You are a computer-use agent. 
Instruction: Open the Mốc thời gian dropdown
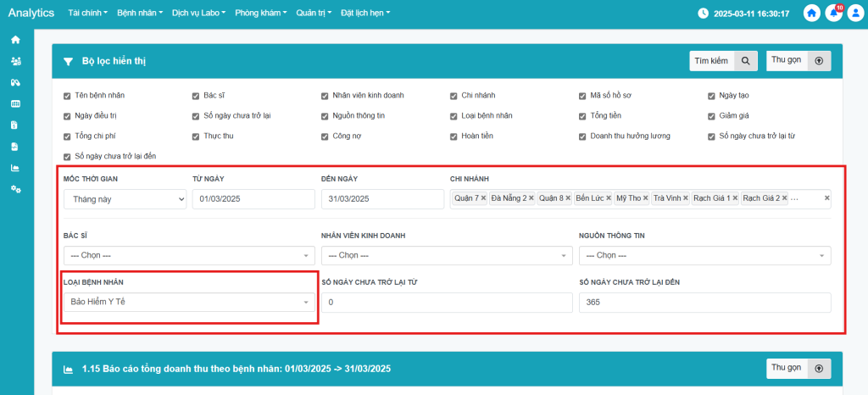(125, 199)
